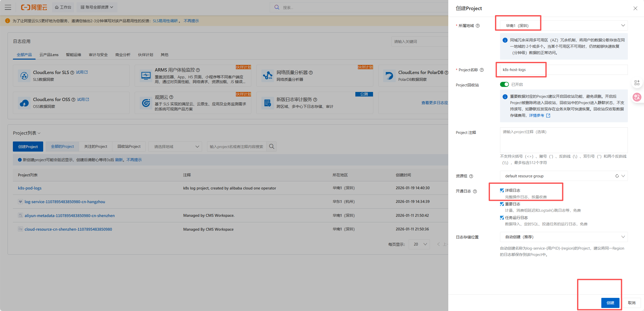Uncheck the 详细日志 checkbox
This screenshot has height=311, width=644.
pos(502,190)
